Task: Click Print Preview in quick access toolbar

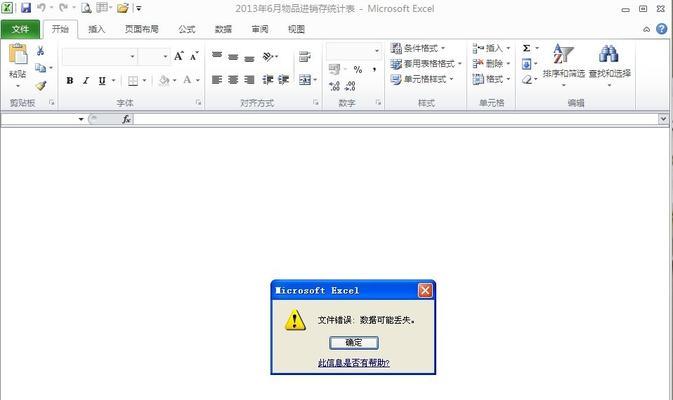Action: [86, 8]
